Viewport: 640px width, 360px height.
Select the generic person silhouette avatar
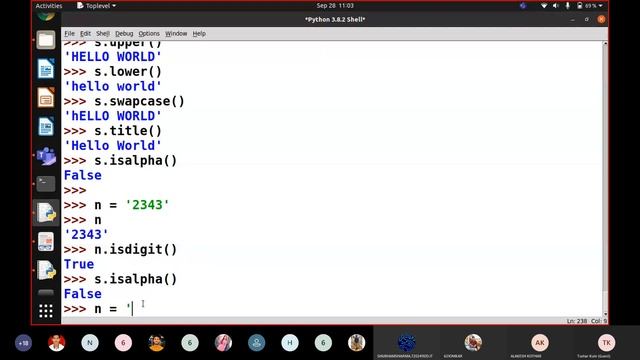[x=256, y=343]
